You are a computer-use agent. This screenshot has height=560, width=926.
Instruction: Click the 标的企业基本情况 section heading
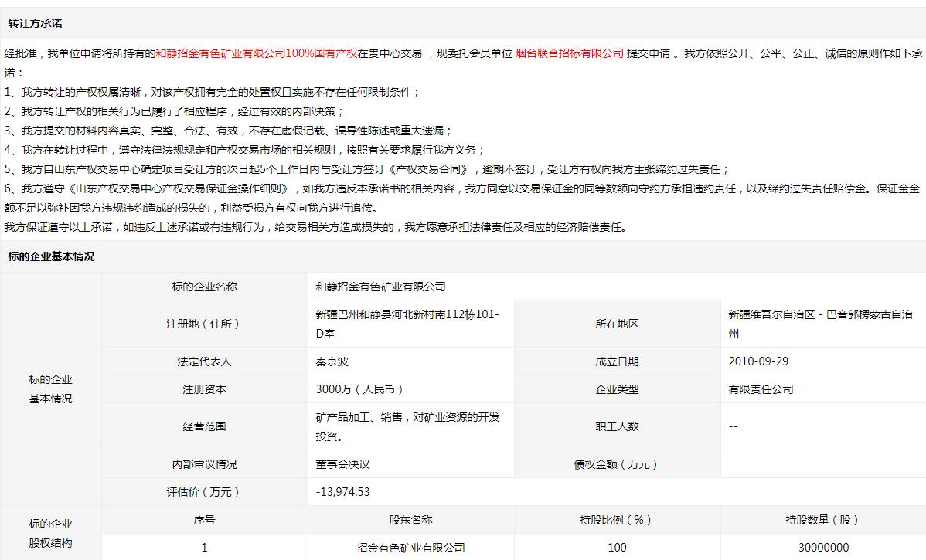point(51,256)
